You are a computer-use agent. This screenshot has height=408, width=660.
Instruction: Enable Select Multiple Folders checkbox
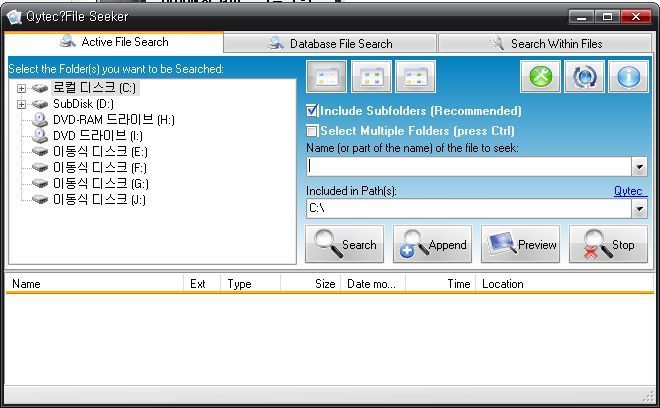tap(311, 131)
